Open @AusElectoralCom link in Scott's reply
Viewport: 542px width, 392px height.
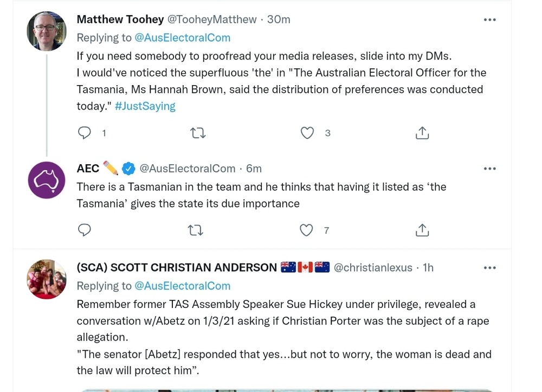(x=182, y=286)
